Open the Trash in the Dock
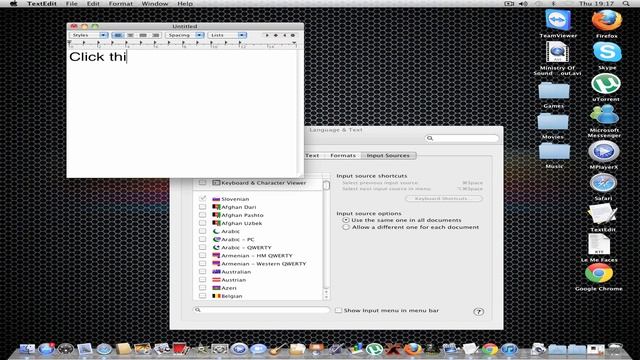 [x=615, y=349]
